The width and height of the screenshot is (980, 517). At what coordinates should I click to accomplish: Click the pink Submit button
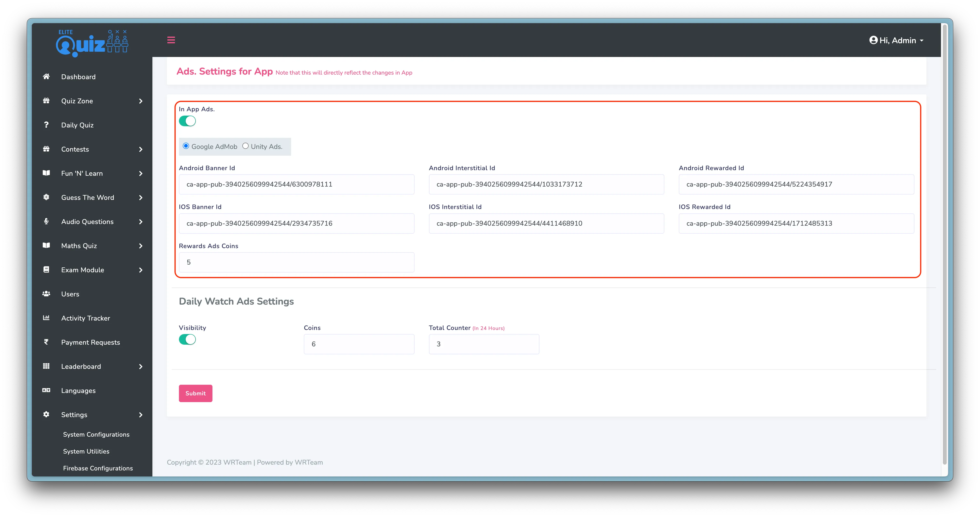(196, 393)
